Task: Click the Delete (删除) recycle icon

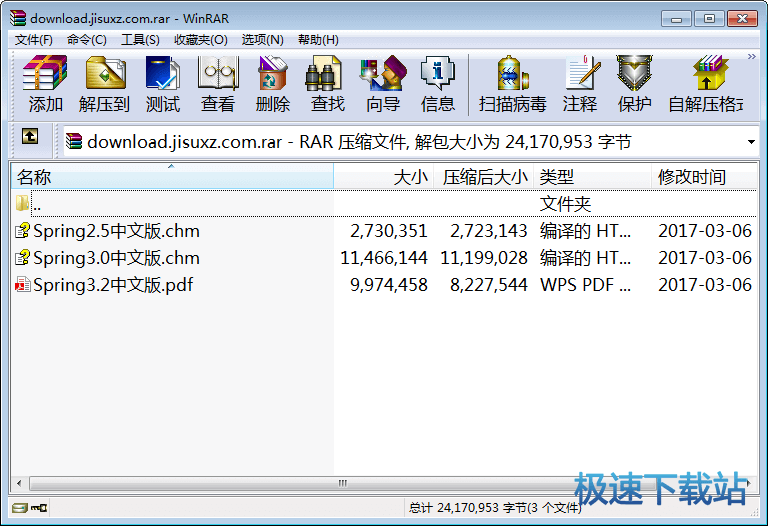Action: pyautogui.click(x=273, y=73)
